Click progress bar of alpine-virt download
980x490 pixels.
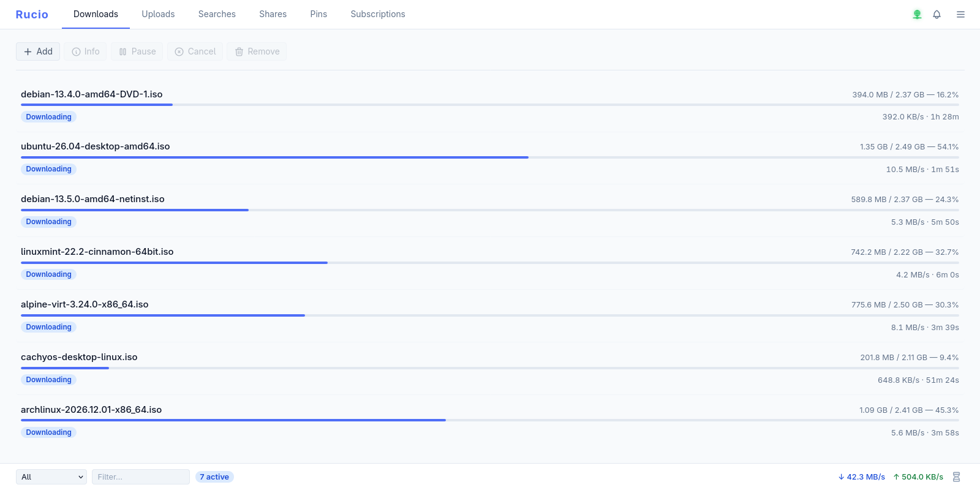490,315
